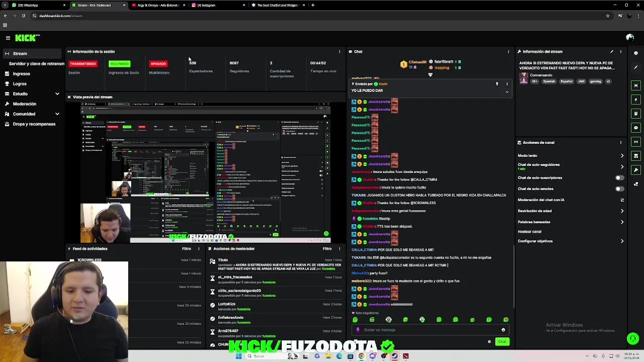Open Palabras baneadas settings arrow
Viewport: 644px width, 362px height.
[622, 222]
